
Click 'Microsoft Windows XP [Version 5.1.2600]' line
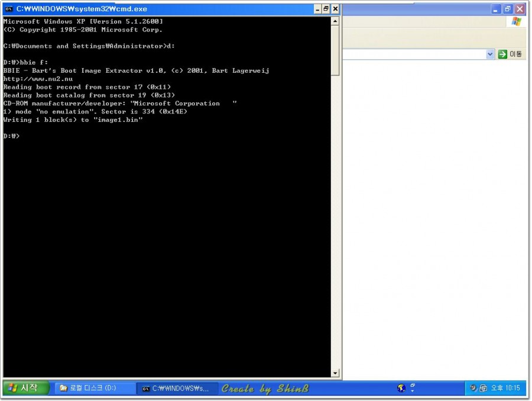point(83,21)
